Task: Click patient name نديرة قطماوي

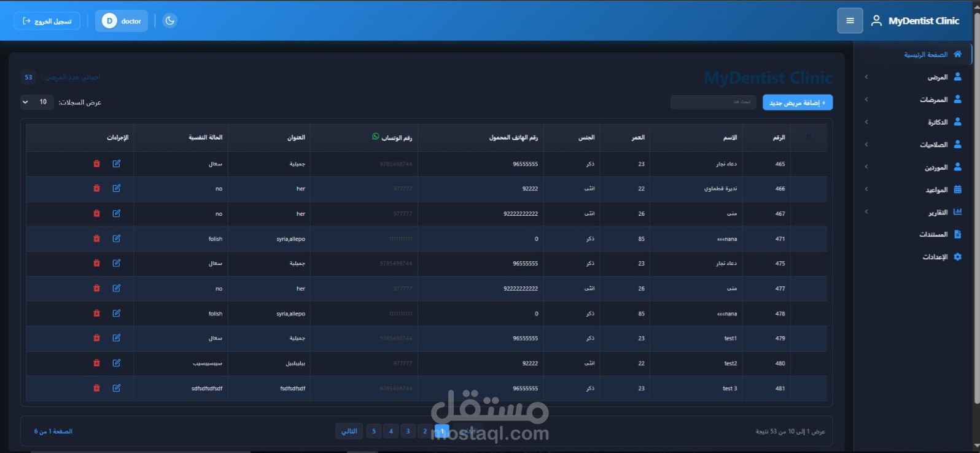Action: [x=720, y=189]
